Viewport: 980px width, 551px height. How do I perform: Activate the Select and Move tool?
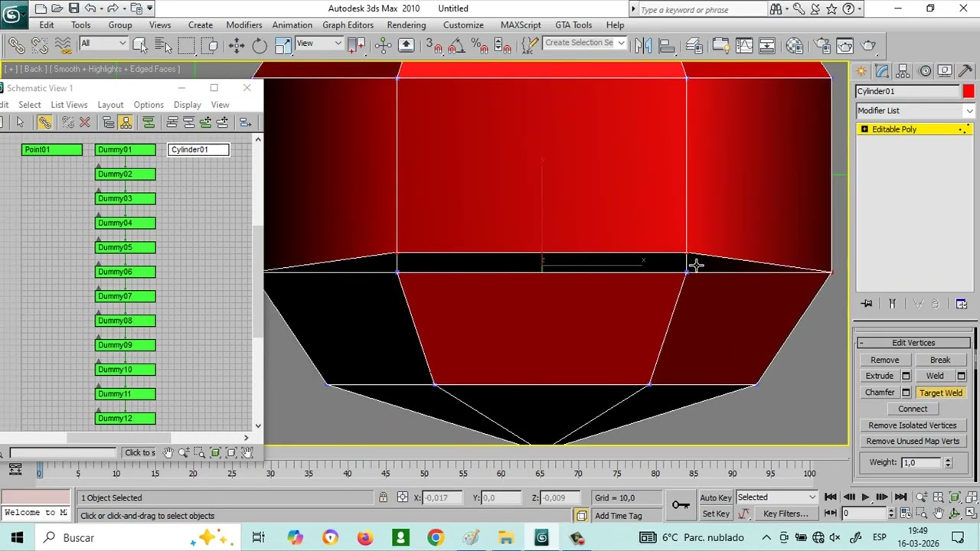(237, 45)
